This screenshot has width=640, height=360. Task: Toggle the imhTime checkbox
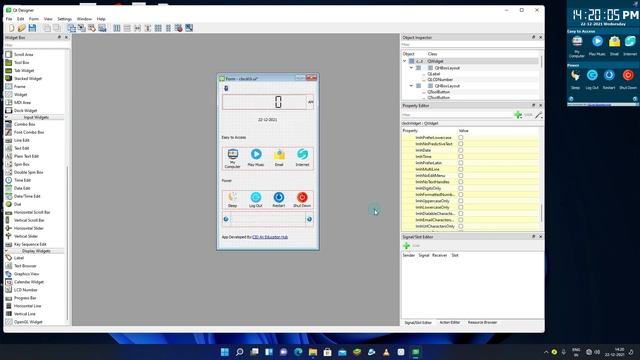tap(460, 156)
